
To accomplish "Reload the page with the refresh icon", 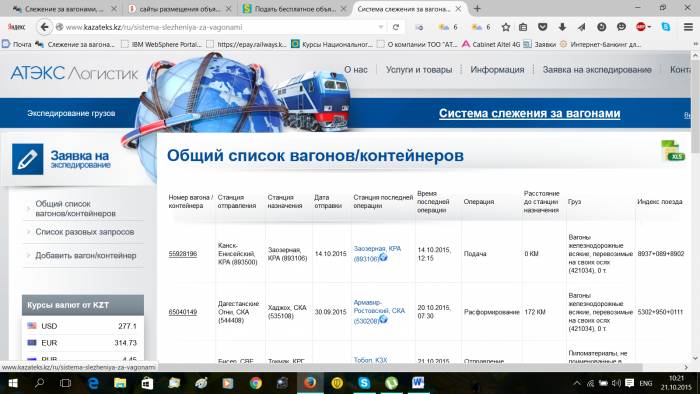I will [x=396, y=27].
